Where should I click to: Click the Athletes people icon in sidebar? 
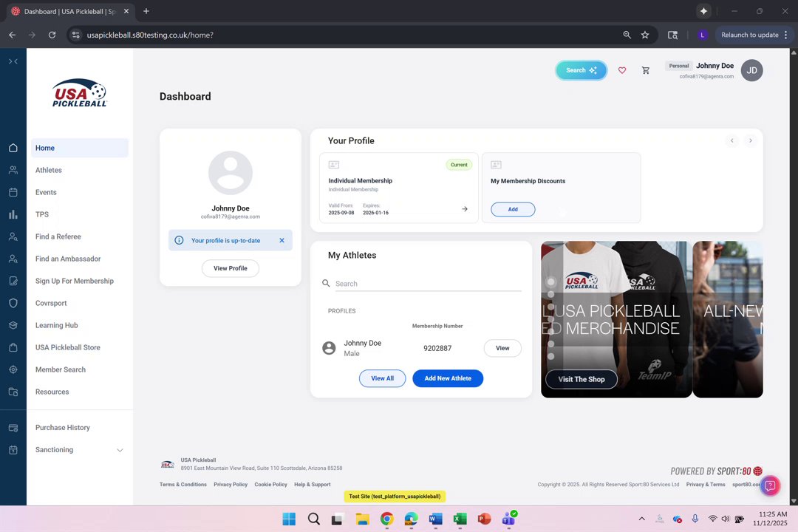[13, 170]
